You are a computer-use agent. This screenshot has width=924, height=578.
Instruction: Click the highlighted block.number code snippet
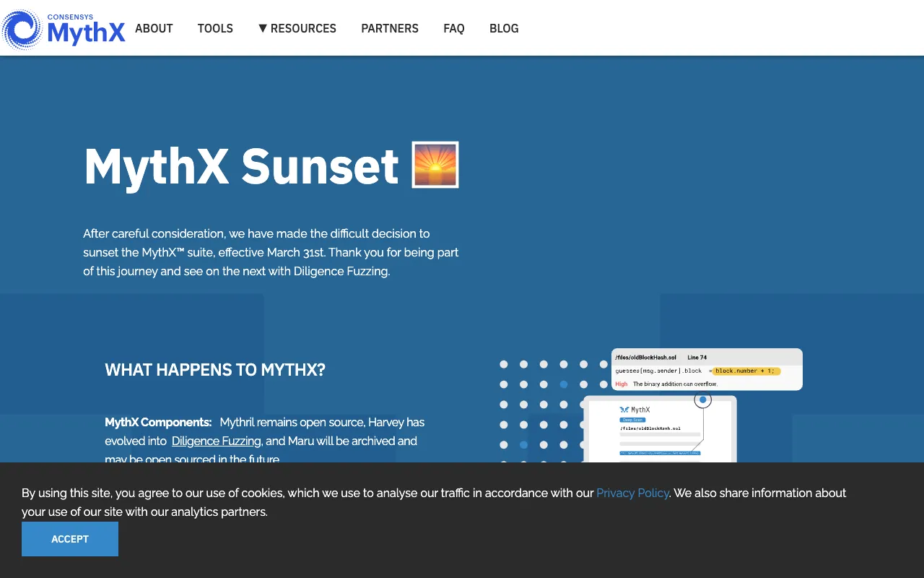(745, 371)
